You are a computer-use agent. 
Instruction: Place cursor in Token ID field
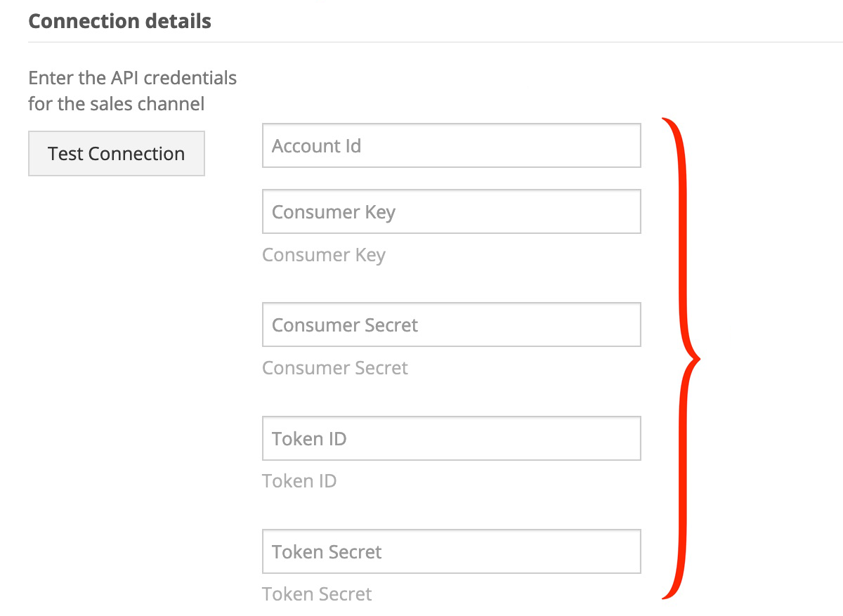[x=451, y=438]
